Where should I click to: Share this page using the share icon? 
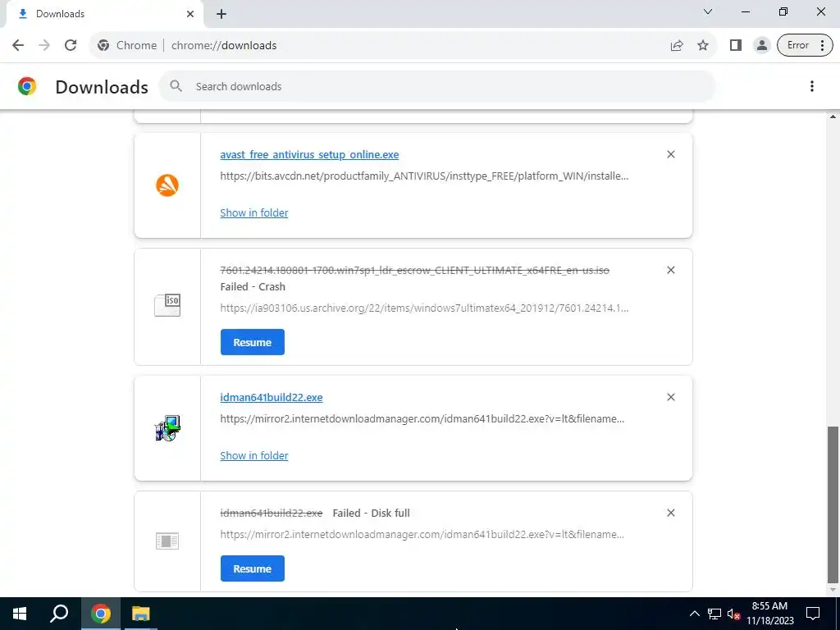(x=677, y=46)
